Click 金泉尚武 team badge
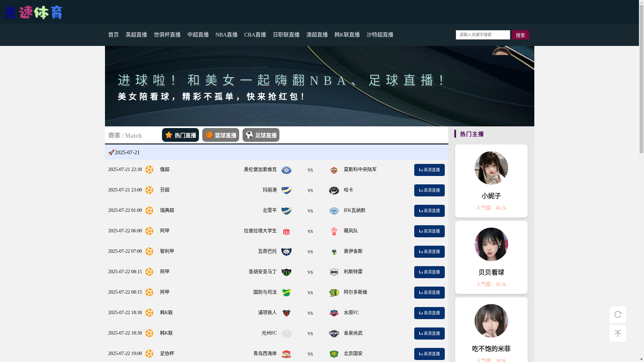Image resolution: width=644 pixels, height=362 pixels. [x=334, y=334]
